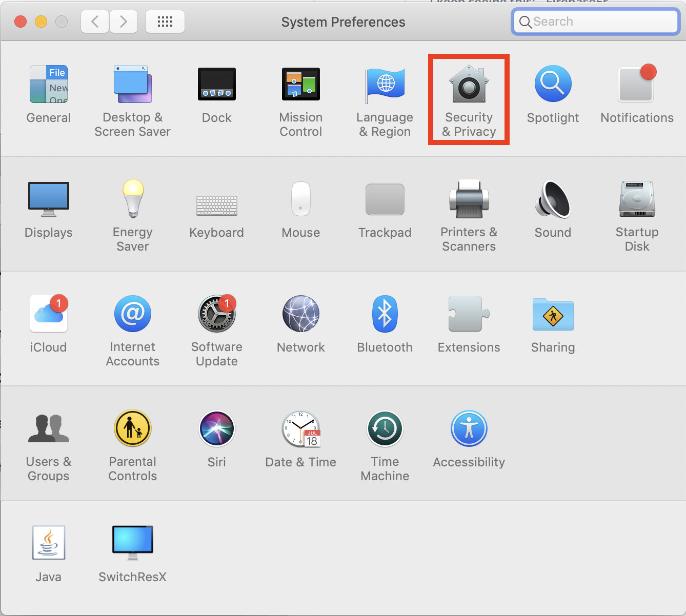Click the Show All grid button
The width and height of the screenshot is (686, 616).
(165, 22)
